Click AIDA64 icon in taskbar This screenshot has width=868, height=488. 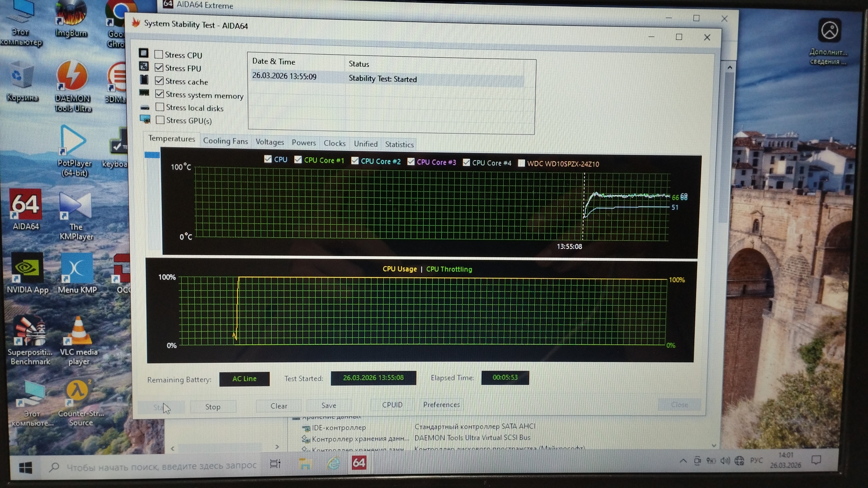coord(359,463)
